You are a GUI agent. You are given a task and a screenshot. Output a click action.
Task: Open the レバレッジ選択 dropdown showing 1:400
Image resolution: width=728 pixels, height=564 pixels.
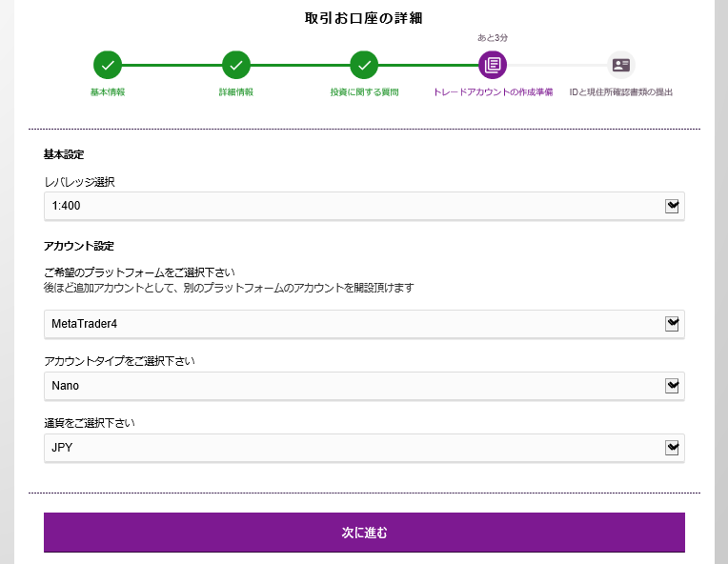364,206
